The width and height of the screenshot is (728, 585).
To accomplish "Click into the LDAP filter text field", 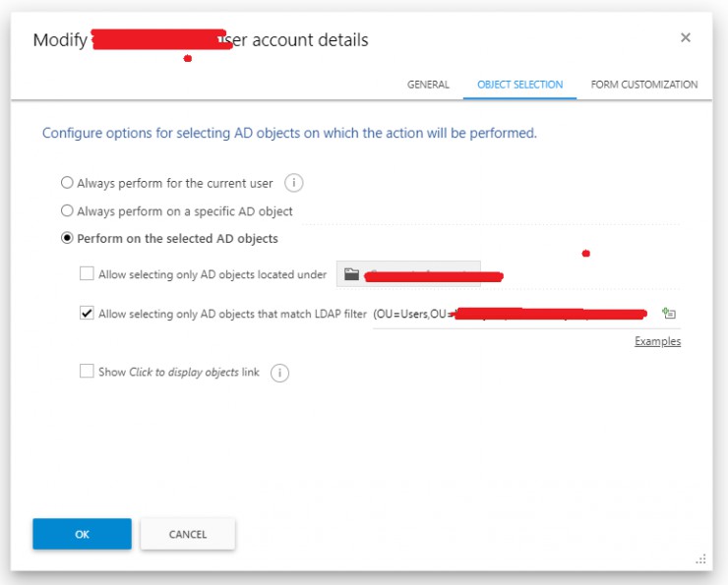I will pos(512,314).
